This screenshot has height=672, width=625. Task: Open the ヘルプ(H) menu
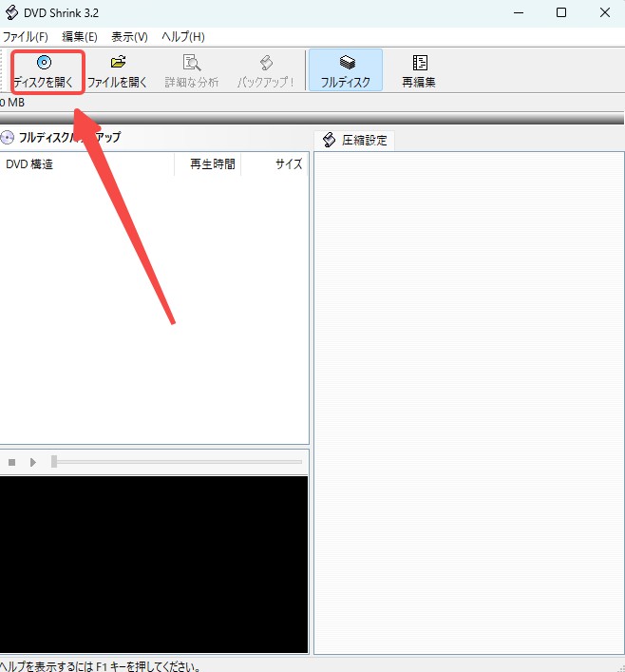click(183, 37)
